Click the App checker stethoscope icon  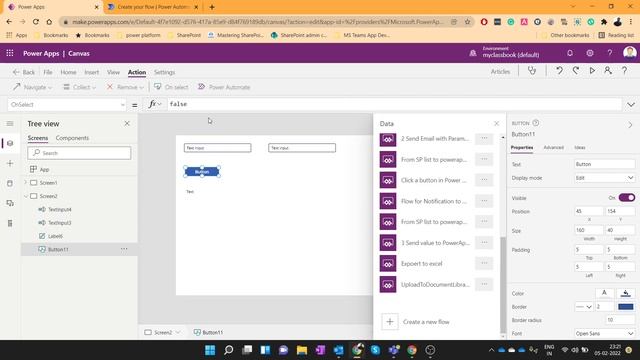[532, 71]
